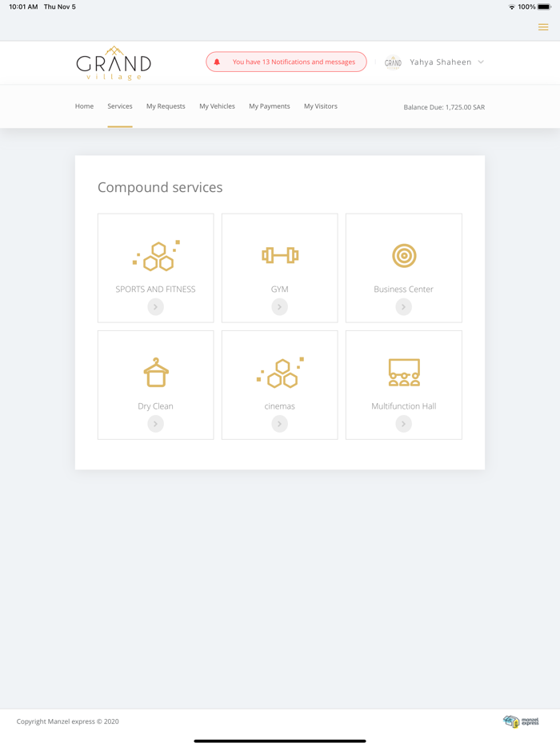This screenshot has height=747, width=560.
Task: Tap the red notification bell icon
Action: coord(217,62)
